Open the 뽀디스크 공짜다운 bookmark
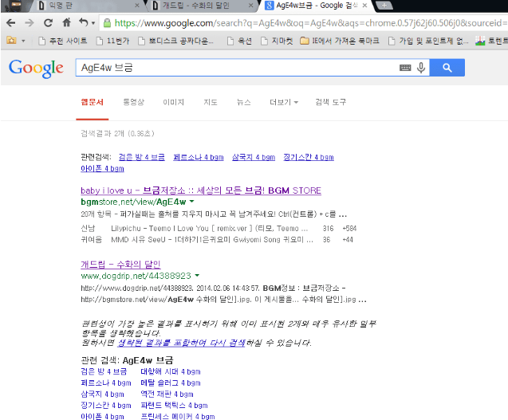The width and height of the screenshot is (508, 420). tap(175, 41)
